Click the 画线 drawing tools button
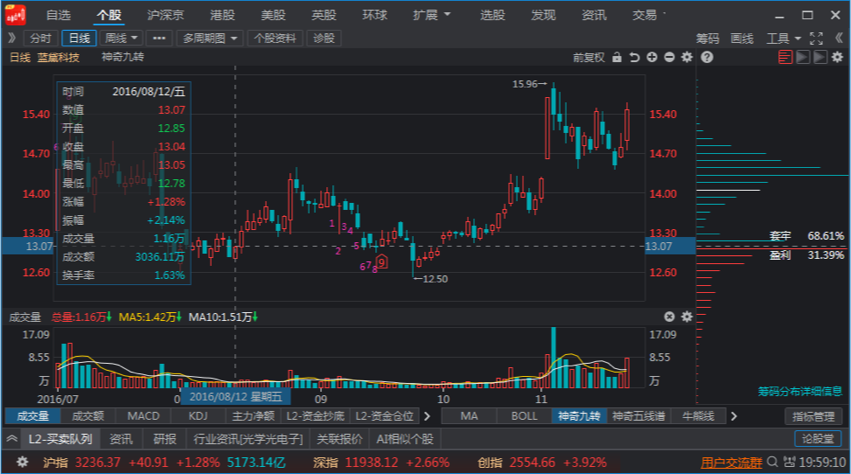Image resolution: width=851 pixels, height=474 pixels. point(742,38)
